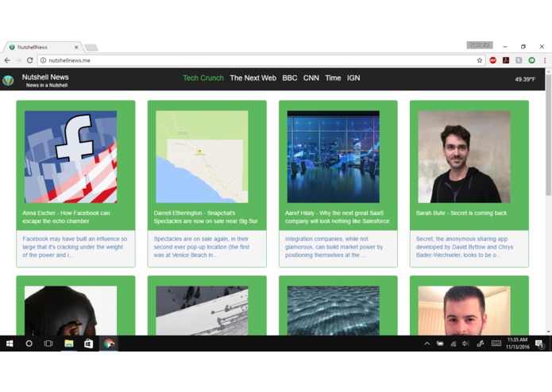Click the Chrome user profile button
The width and height of the screenshot is (552, 392).
point(480,45)
